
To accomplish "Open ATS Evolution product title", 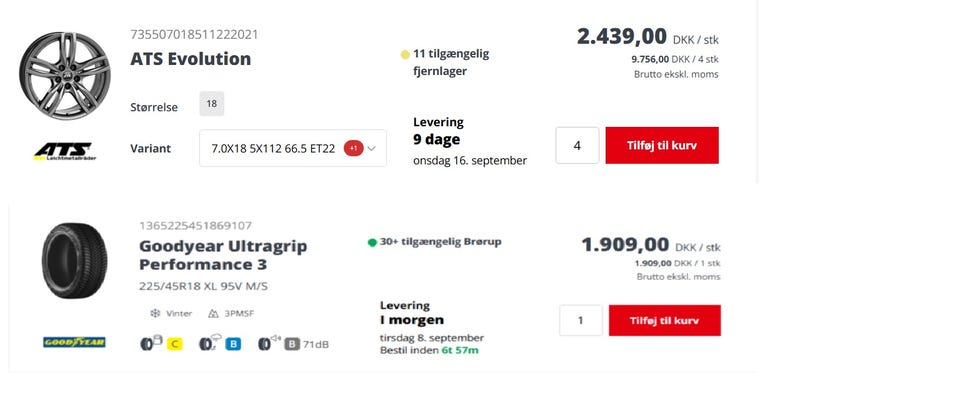I will pos(190,59).
